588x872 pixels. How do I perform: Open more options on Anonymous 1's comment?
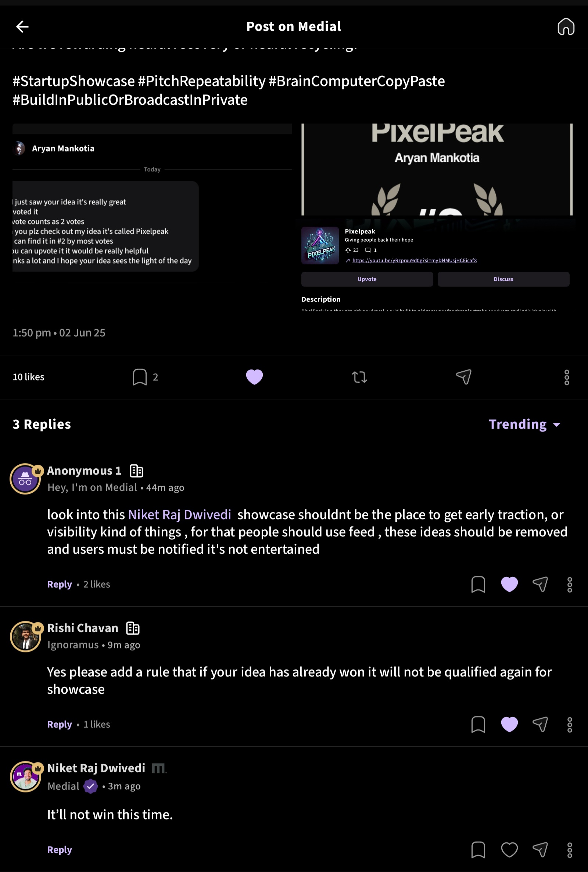[569, 585]
